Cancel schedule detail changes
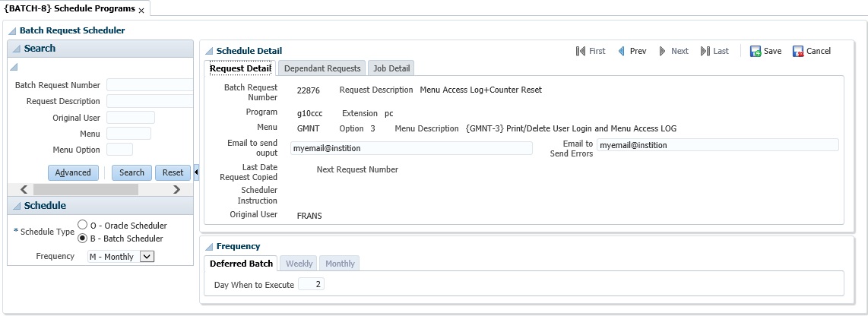Image resolution: width=868 pixels, height=316 pixels. (x=811, y=51)
